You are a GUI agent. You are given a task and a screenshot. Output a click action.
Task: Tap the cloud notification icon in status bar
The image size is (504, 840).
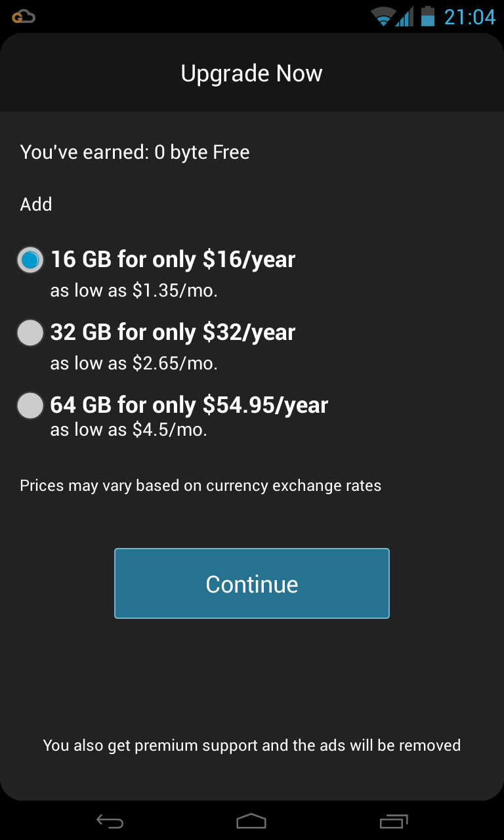pos(24,17)
